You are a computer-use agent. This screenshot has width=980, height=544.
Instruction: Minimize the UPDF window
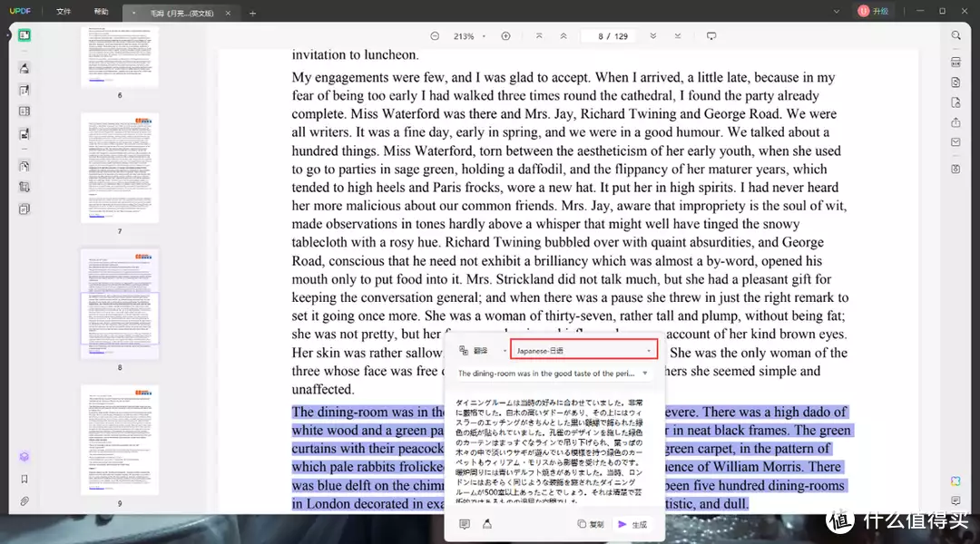[920, 11]
